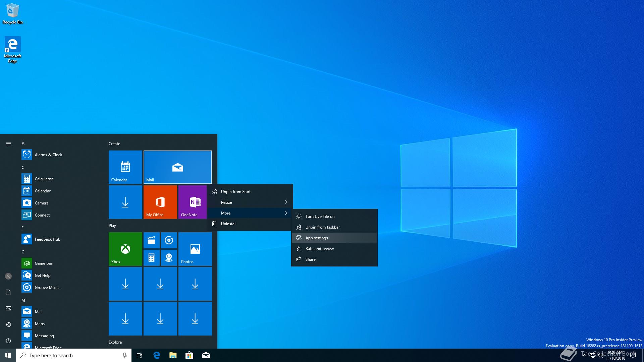Viewport: 644px width, 362px height.
Task: Open Groove Music from the app list
Action: point(60,287)
